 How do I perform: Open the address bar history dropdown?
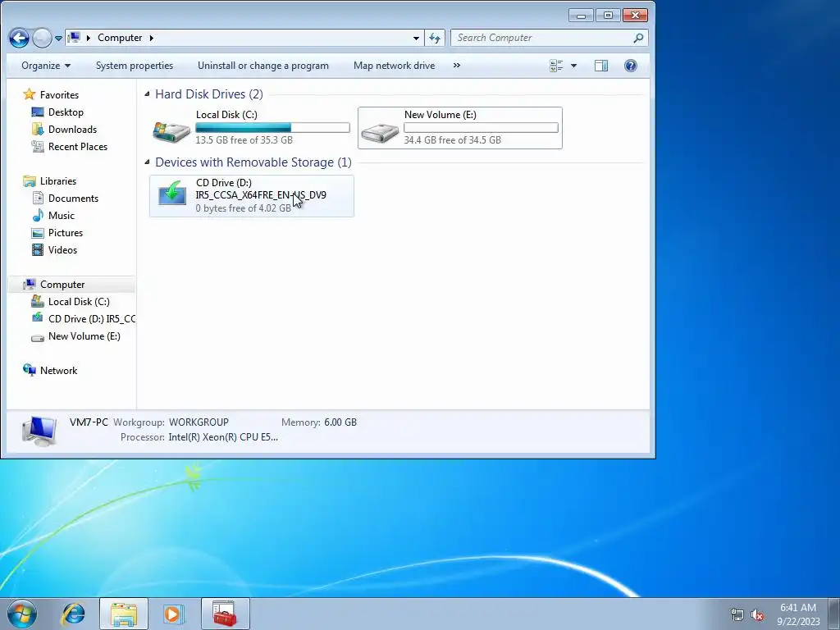point(416,38)
